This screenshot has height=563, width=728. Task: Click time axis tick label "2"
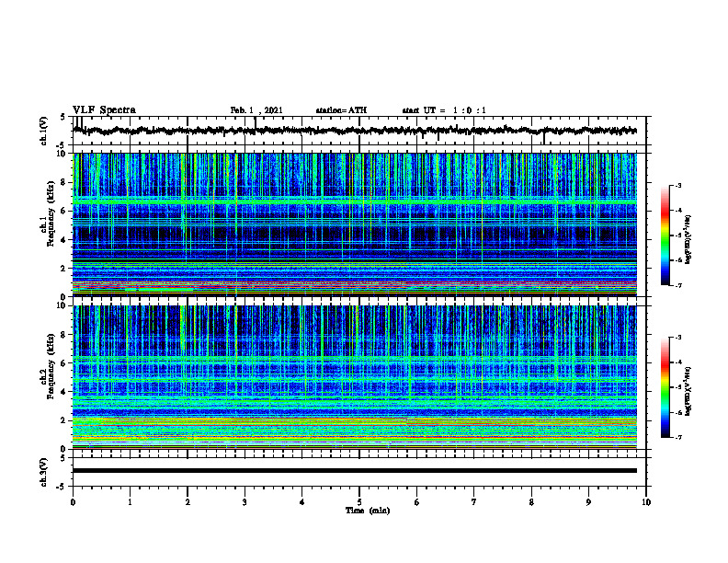[188, 502]
